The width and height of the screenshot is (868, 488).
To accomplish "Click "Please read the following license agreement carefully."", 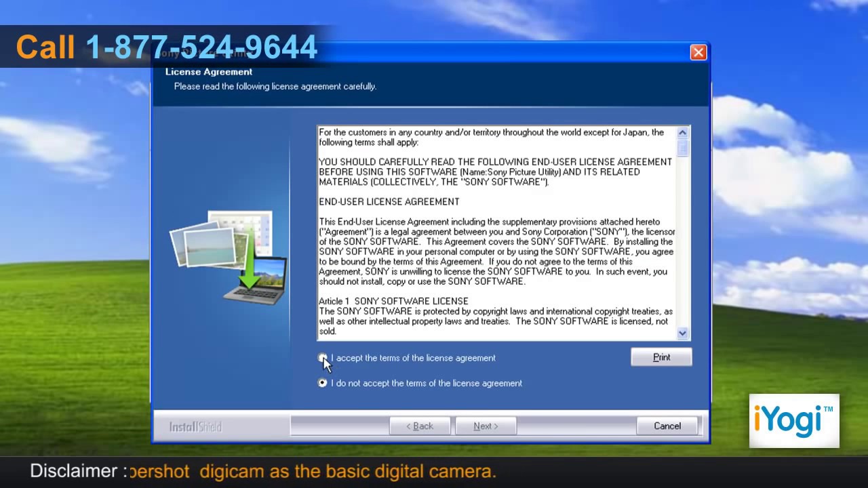I will pos(275,87).
